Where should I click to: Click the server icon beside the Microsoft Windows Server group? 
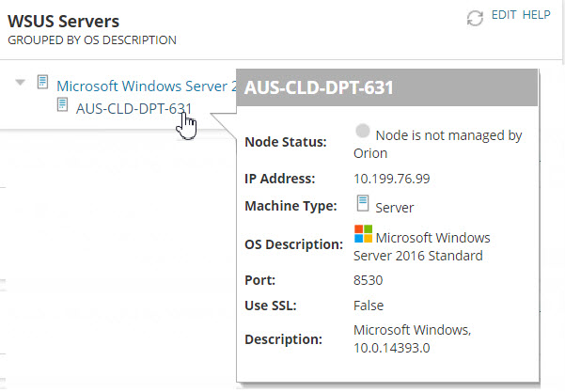coord(42,84)
